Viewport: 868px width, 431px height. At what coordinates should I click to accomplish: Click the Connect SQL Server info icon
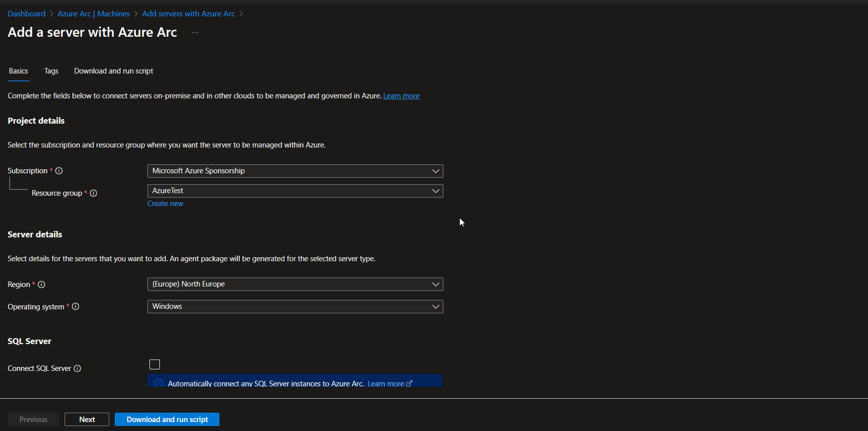(77, 368)
